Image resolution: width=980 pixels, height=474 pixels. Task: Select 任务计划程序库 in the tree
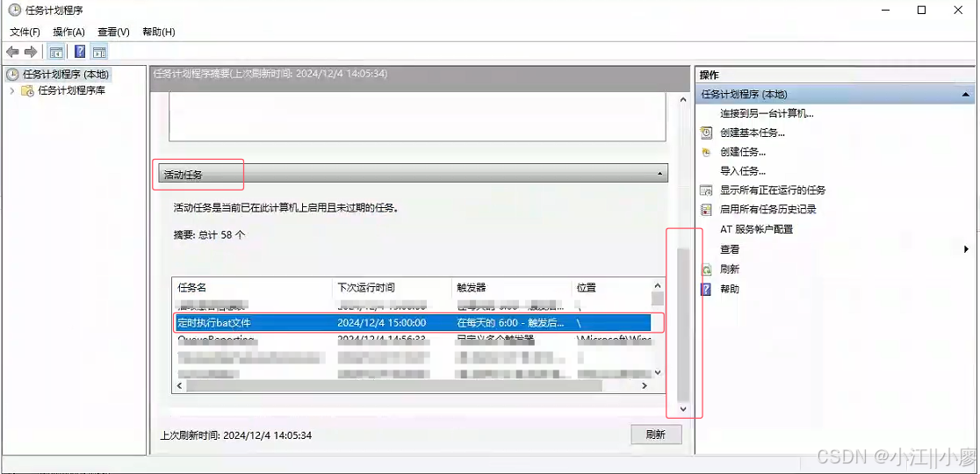coord(72,90)
